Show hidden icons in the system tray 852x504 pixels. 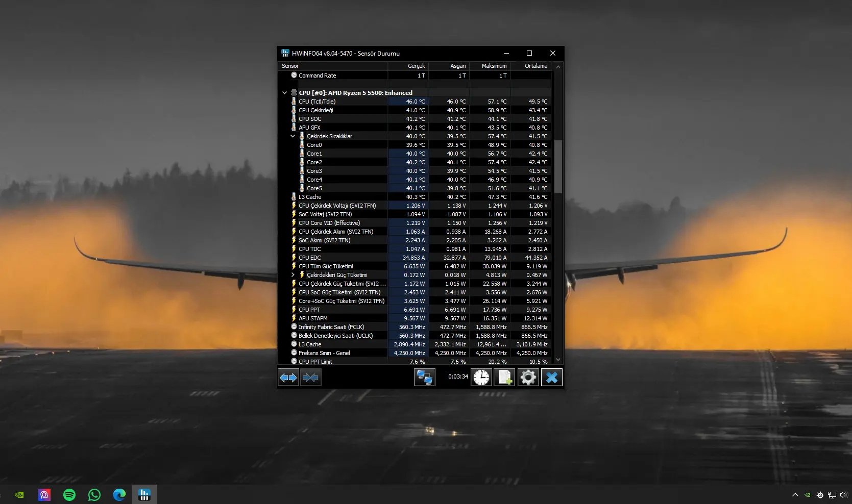point(795,495)
